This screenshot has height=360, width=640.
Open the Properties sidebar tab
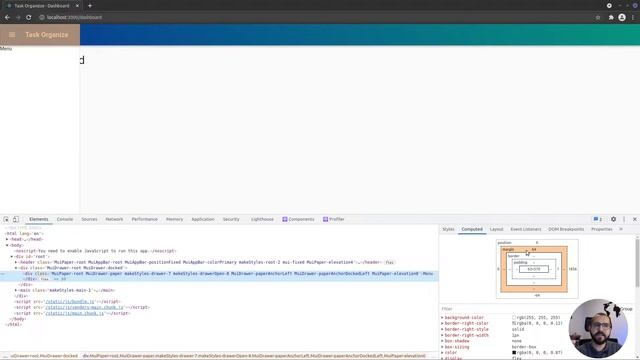point(602,229)
